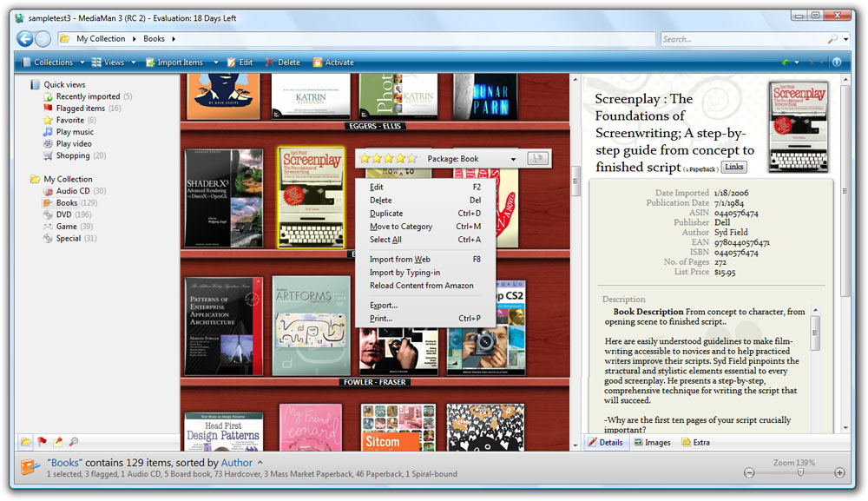Click arrow after My Collection breadcrumb

(134, 39)
